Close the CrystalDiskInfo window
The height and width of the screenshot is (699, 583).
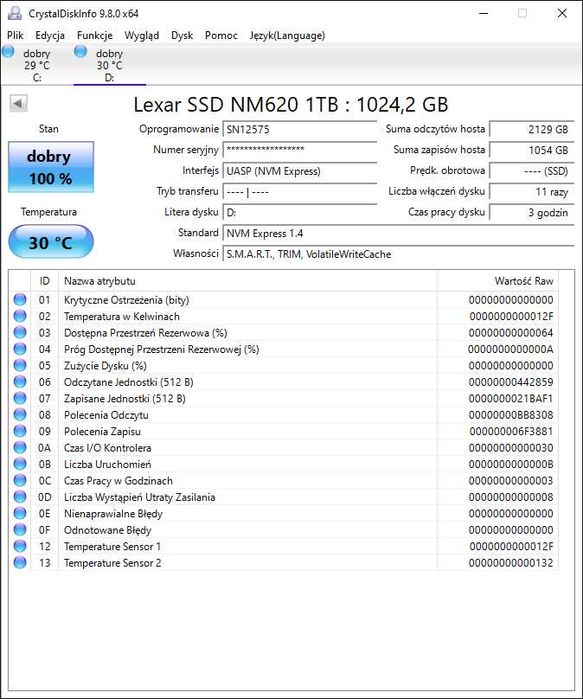(562, 13)
